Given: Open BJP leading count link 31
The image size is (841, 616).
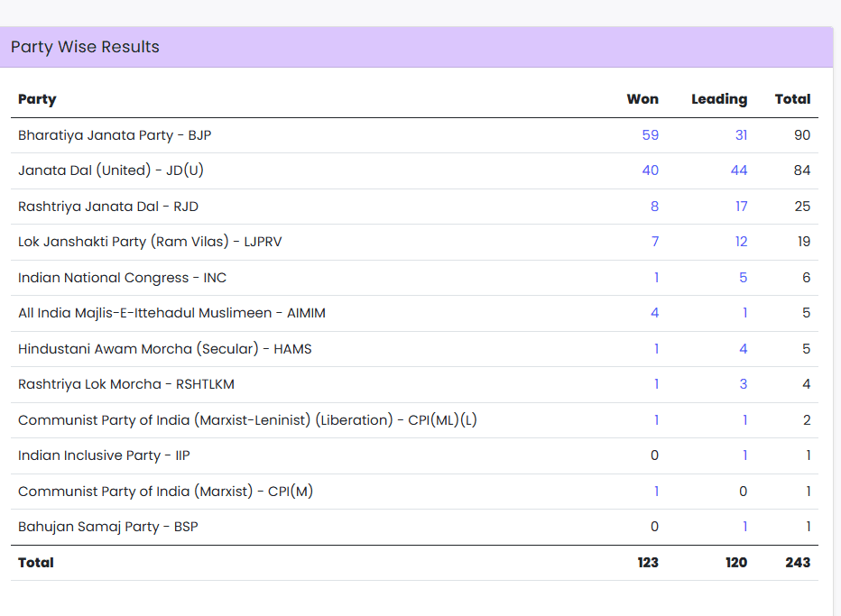Looking at the screenshot, I should point(741,135).
